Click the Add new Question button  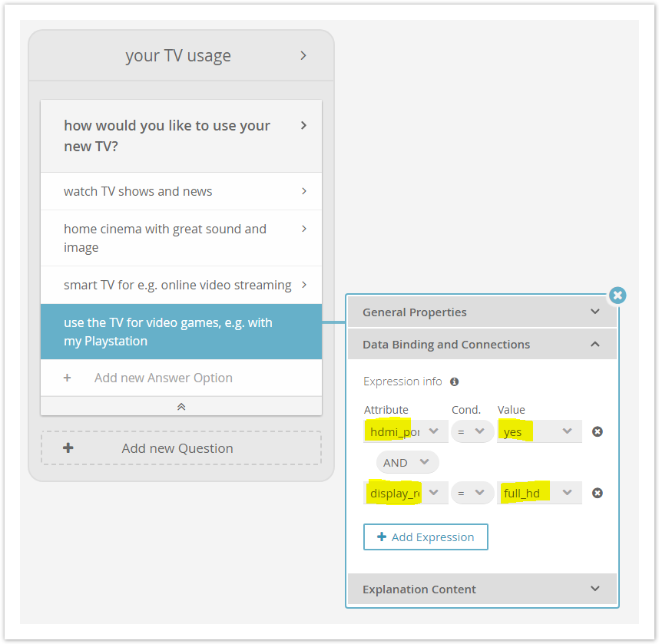tap(181, 447)
